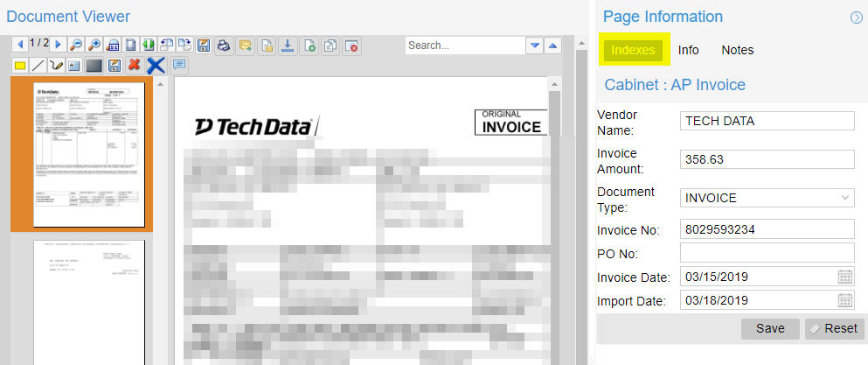Open the Import Date calendar picker
The height and width of the screenshot is (365, 868).
[x=844, y=300]
